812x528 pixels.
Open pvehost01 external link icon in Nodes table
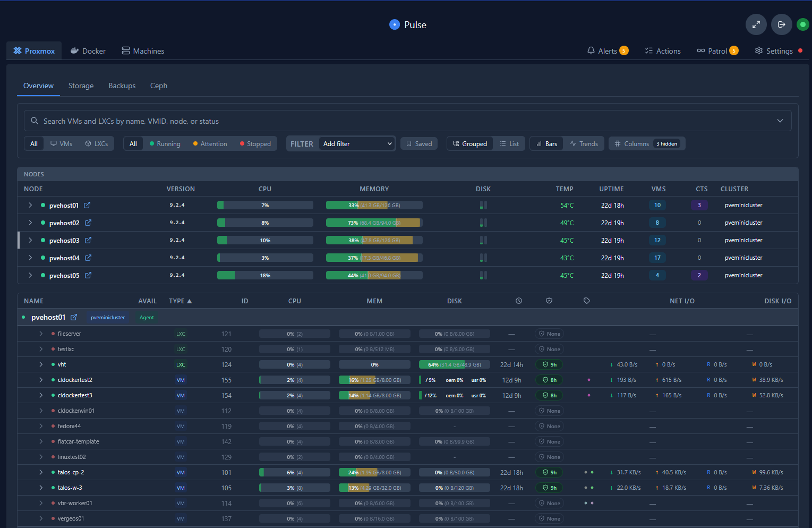pyautogui.click(x=87, y=205)
